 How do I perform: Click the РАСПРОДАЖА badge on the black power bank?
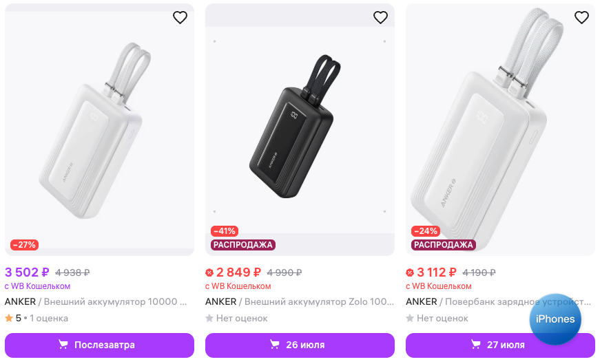pos(243,244)
